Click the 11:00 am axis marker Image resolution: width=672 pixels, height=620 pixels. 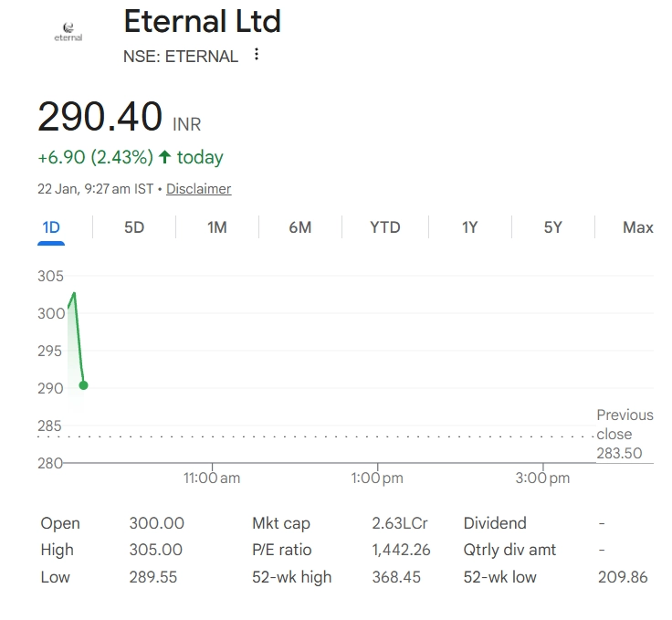point(212,478)
